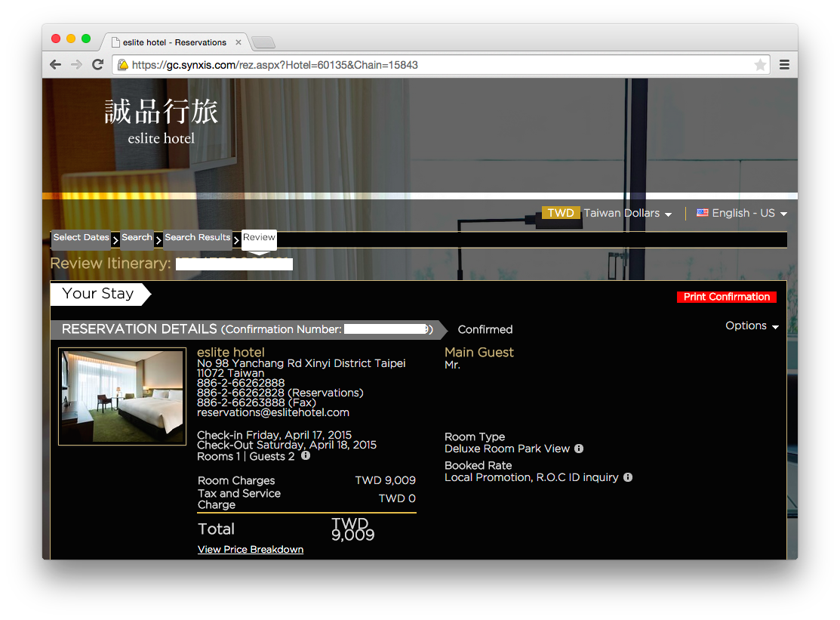Open the Chrome hamburger menu
Viewport: 840px width, 620px height.
(x=784, y=65)
